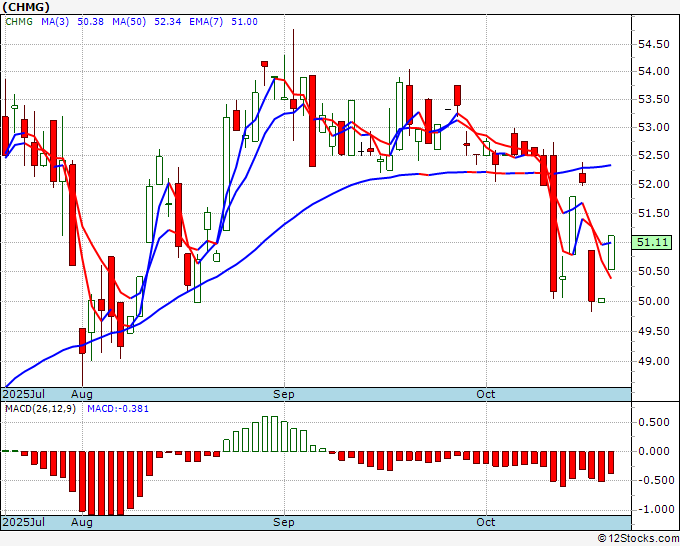This screenshot has width=680, height=546.
Task: Click the 50.50 price axis label
Action: [654, 271]
